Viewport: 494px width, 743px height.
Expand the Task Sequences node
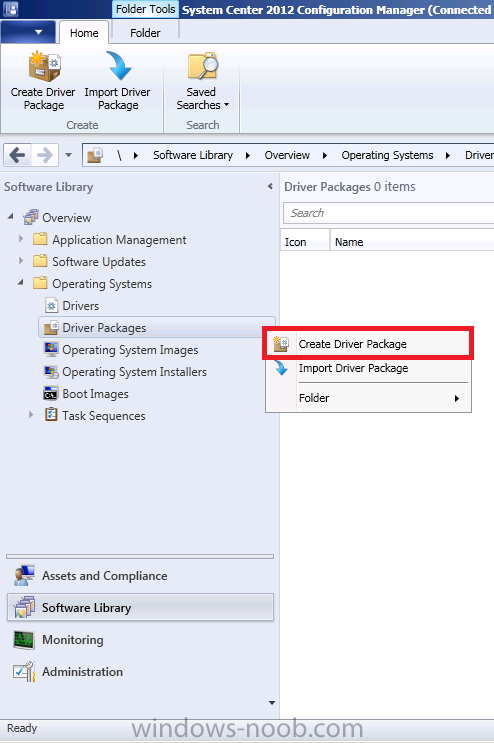31,415
